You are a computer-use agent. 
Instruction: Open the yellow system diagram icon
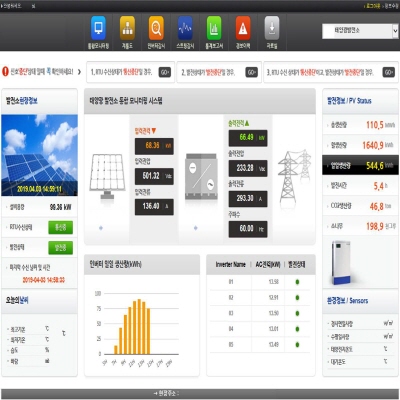127,28
